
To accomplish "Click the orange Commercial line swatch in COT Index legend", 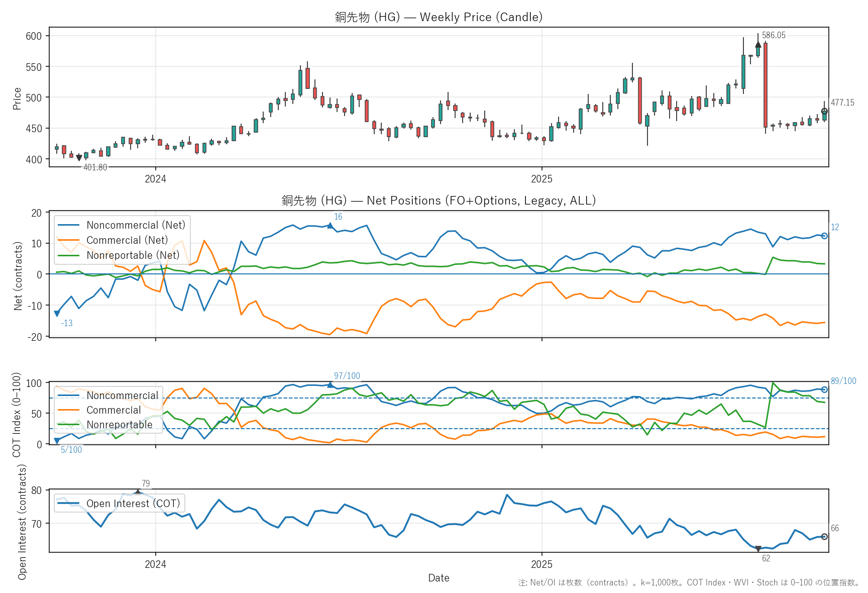I will point(68,410).
